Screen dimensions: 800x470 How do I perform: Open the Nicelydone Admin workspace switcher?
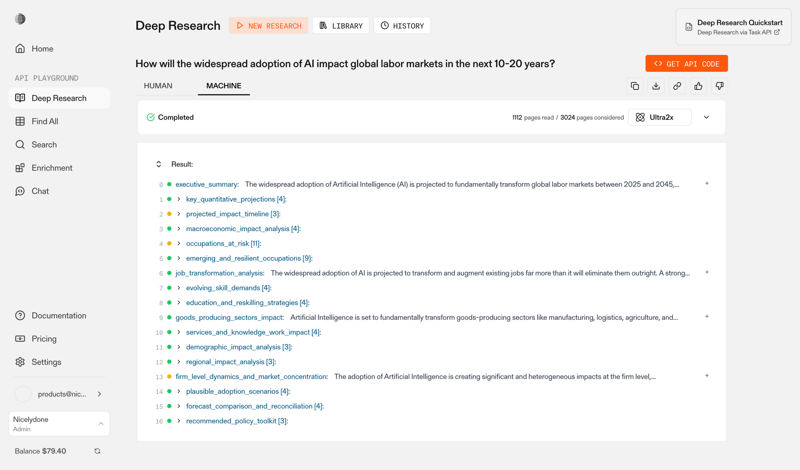pyautogui.click(x=59, y=424)
